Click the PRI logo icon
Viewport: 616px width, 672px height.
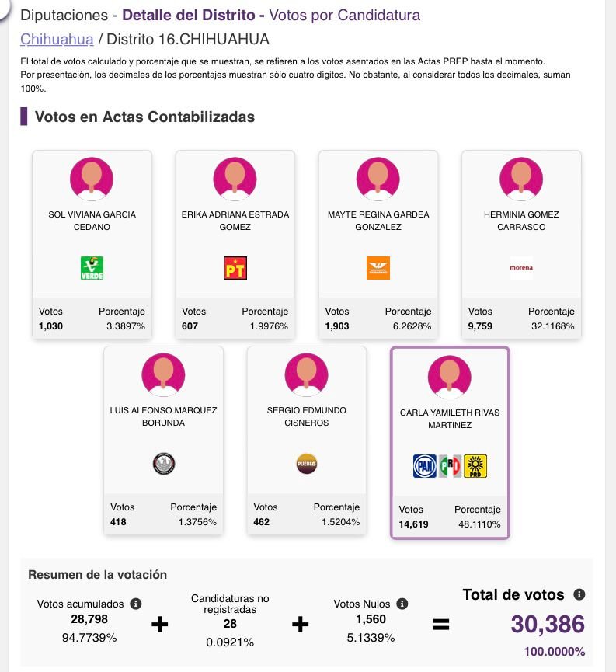click(x=450, y=466)
